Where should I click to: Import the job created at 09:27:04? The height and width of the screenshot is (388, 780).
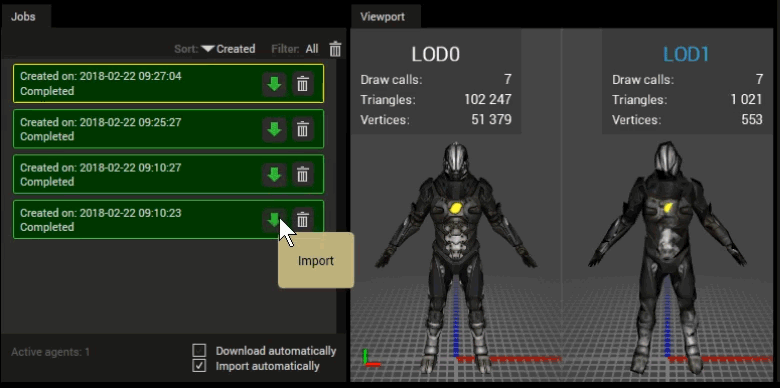click(274, 84)
